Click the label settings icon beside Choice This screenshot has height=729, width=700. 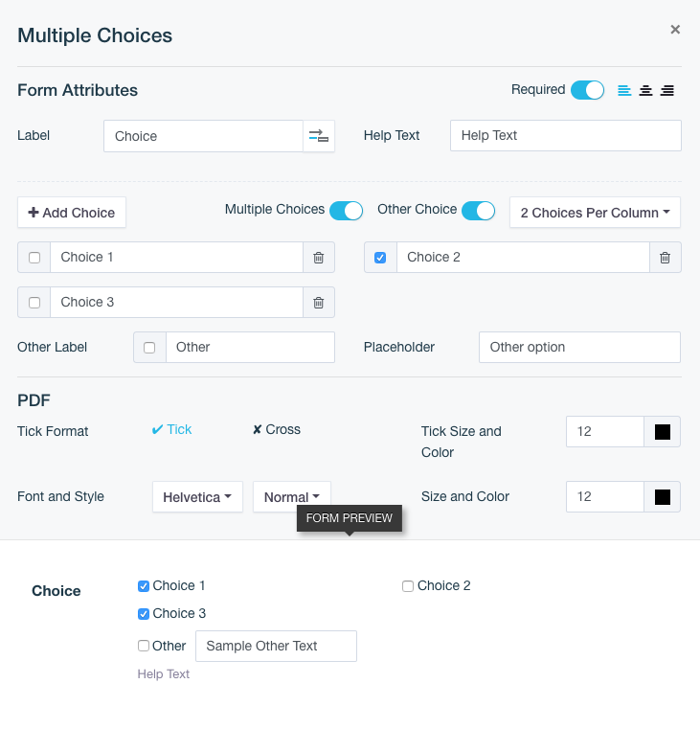[x=319, y=136]
